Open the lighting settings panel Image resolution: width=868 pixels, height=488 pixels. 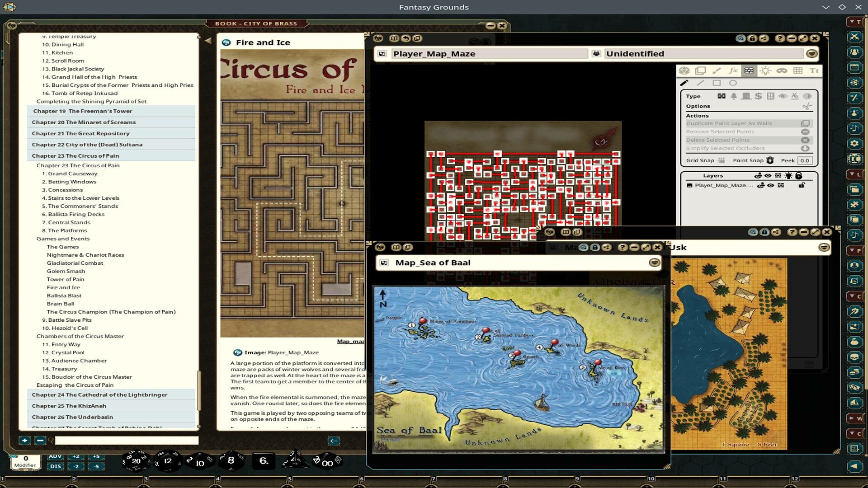765,71
